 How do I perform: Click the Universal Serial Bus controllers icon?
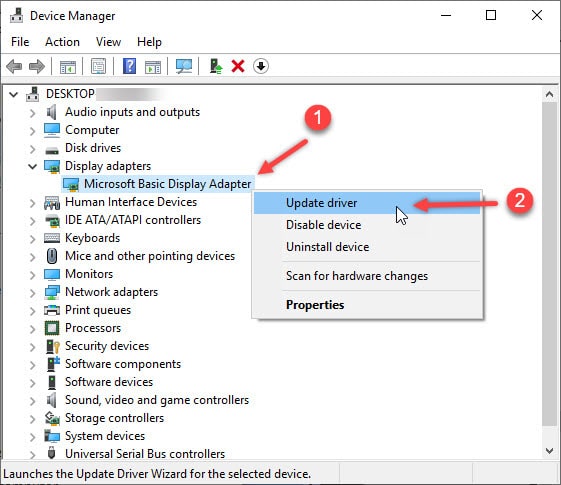[52, 453]
